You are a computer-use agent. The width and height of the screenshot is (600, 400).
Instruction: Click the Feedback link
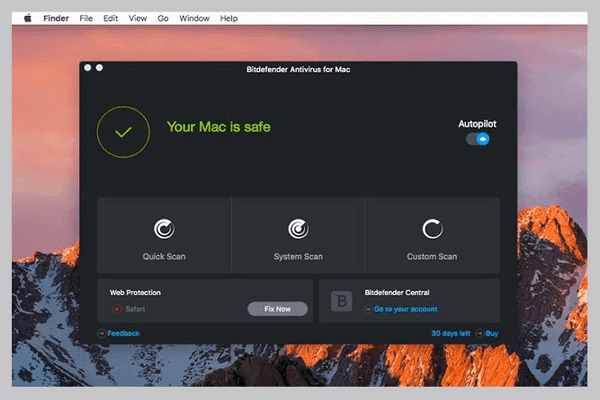click(x=123, y=333)
